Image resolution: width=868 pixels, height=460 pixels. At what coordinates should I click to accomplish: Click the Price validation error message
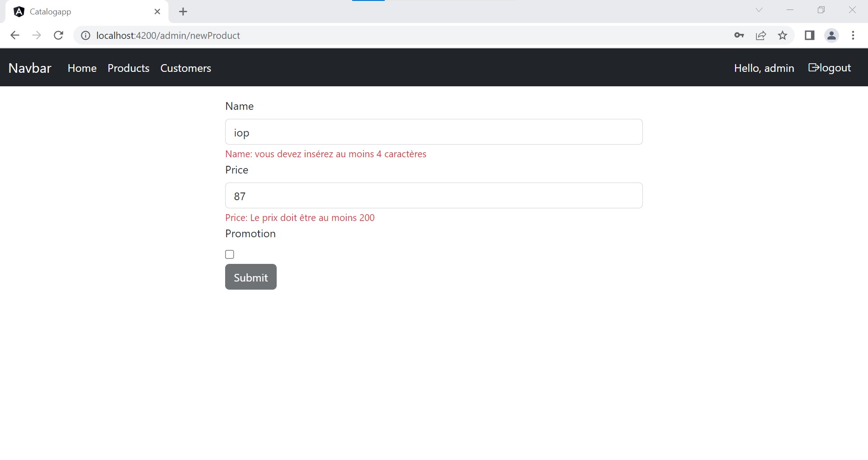[x=300, y=218]
